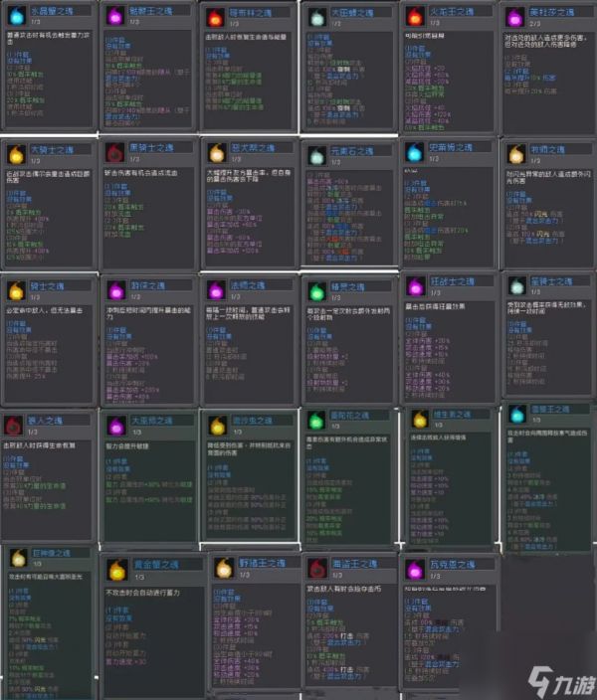Image resolution: width=597 pixels, height=700 pixels.
Task: Select the 史莱姆之魂 title
Action: [x=451, y=147]
